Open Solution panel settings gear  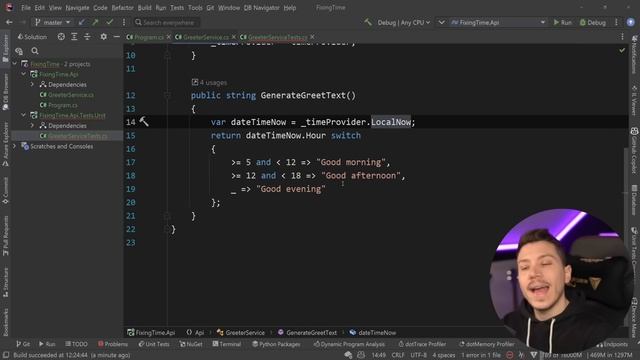click(104, 37)
